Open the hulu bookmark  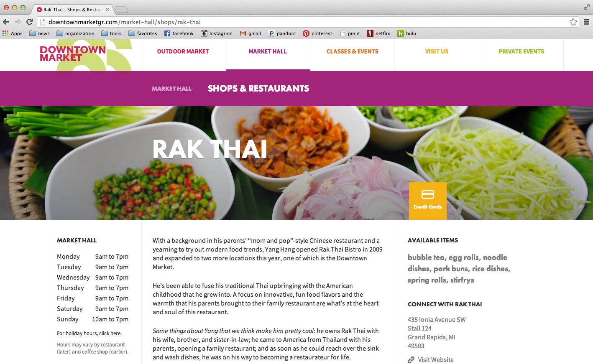[x=406, y=33]
